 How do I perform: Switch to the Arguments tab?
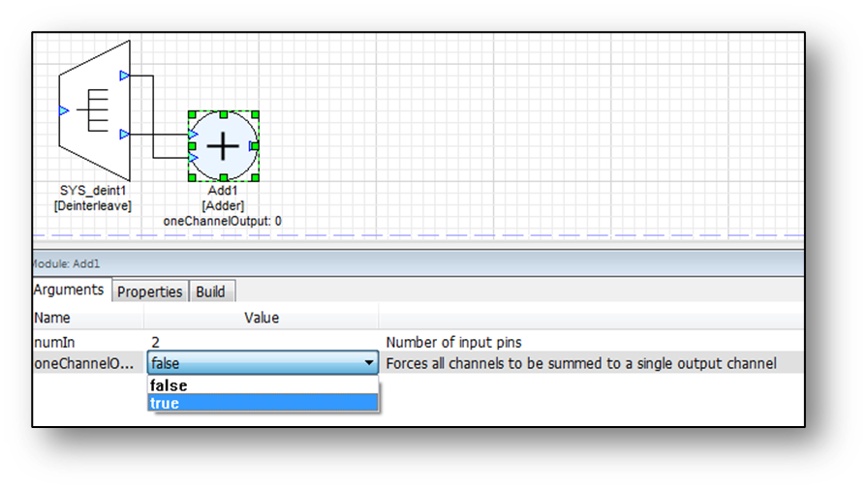(69, 290)
